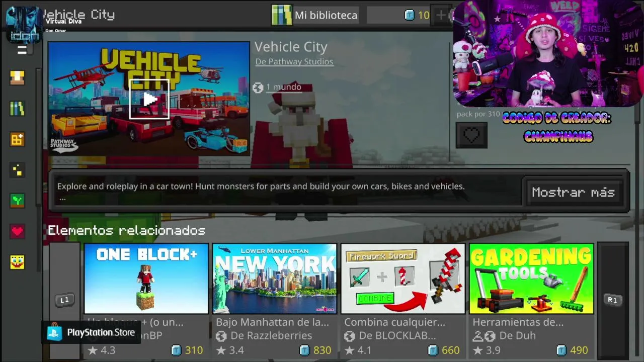644x362 pixels.
Task: Click the Minecoin icon beside 830
Action: [304, 350]
